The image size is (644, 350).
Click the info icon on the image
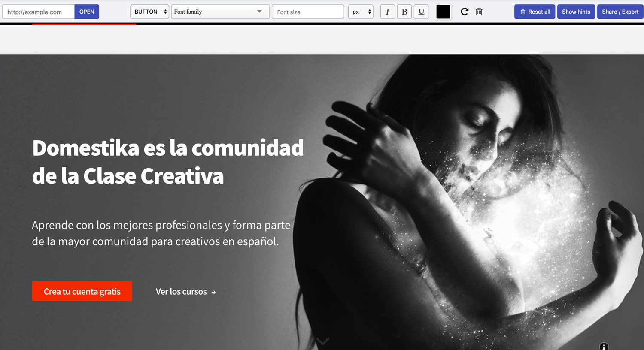coord(604,347)
